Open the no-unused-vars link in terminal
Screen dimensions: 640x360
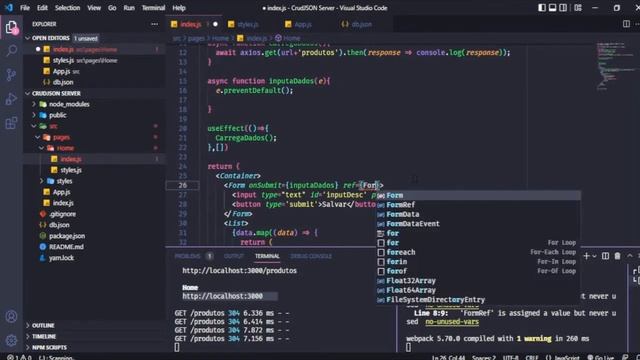coord(452,322)
